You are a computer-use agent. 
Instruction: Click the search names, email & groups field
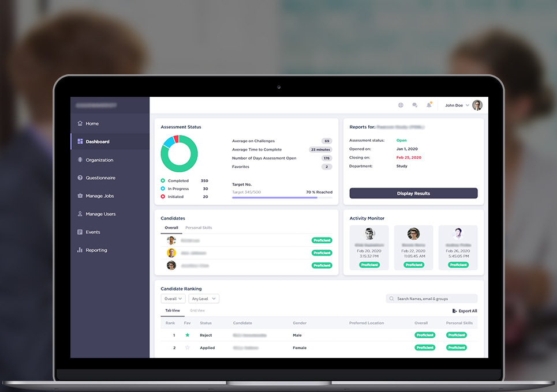pyautogui.click(x=432, y=299)
